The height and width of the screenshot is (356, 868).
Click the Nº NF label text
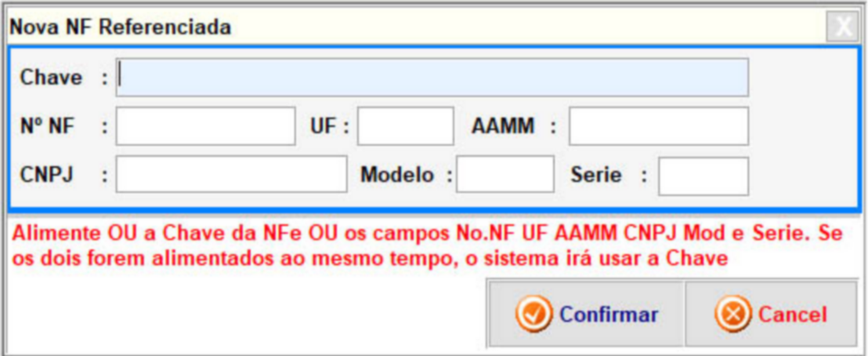48,126
